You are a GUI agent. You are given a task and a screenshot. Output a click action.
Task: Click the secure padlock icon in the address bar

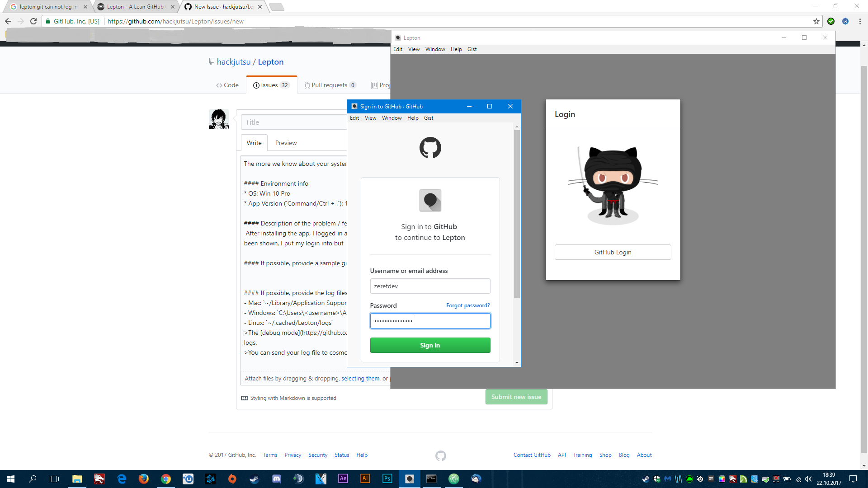47,21
